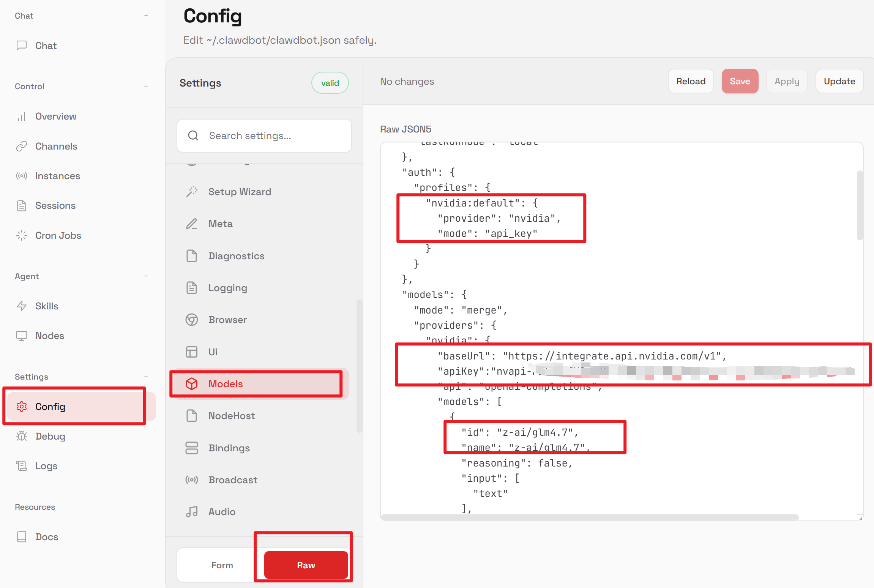Click the Logs scroll icon

click(x=22, y=466)
